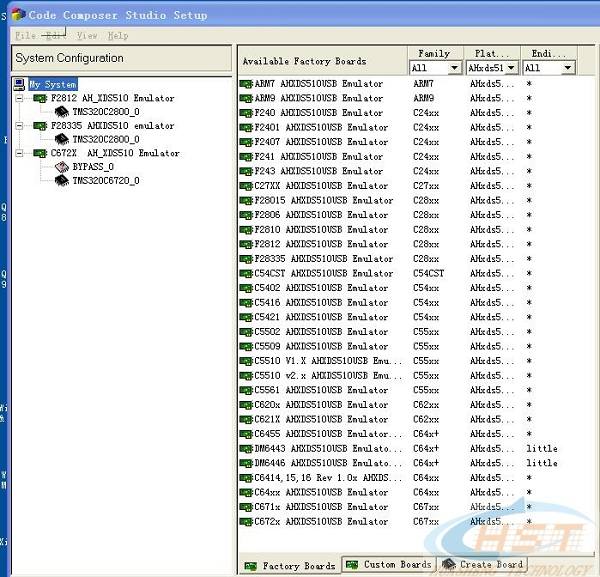
Task: Click the C64xx AHXDS510USB Emulator board icon
Action: (246, 493)
